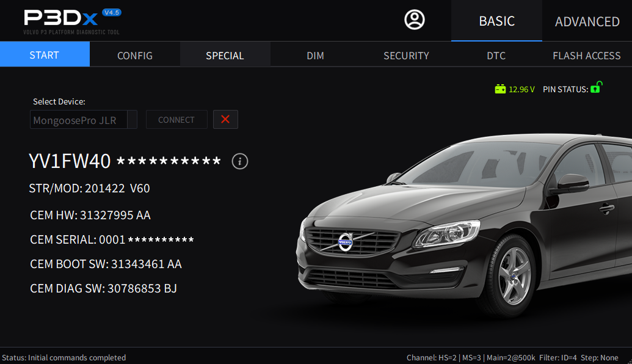Image resolution: width=632 pixels, height=364 pixels.
Task: Open the MongoosePro JLR device dropdown arrow
Action: pyautogui.click(x=133, y=120)
